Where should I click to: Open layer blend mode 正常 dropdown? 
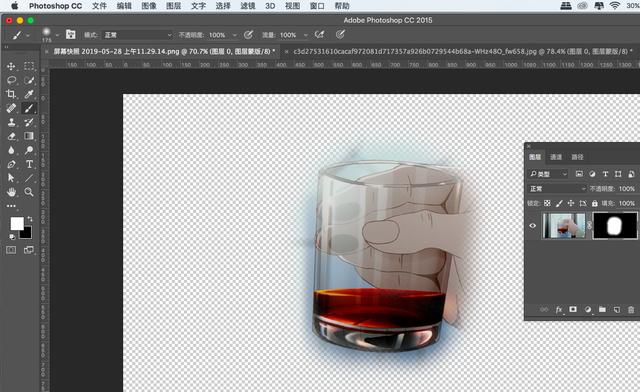557,189
